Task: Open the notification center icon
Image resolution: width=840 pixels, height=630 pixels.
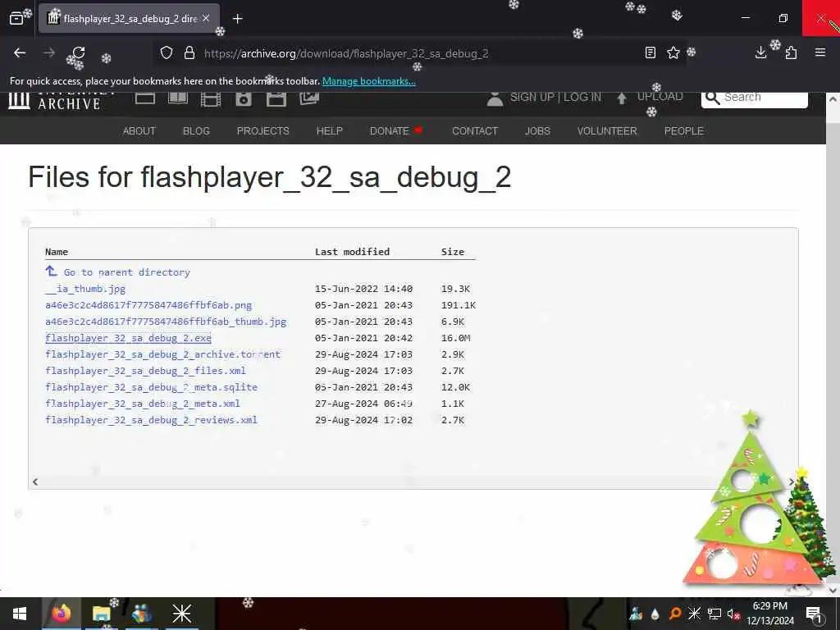Action: (x=814, y=614)
